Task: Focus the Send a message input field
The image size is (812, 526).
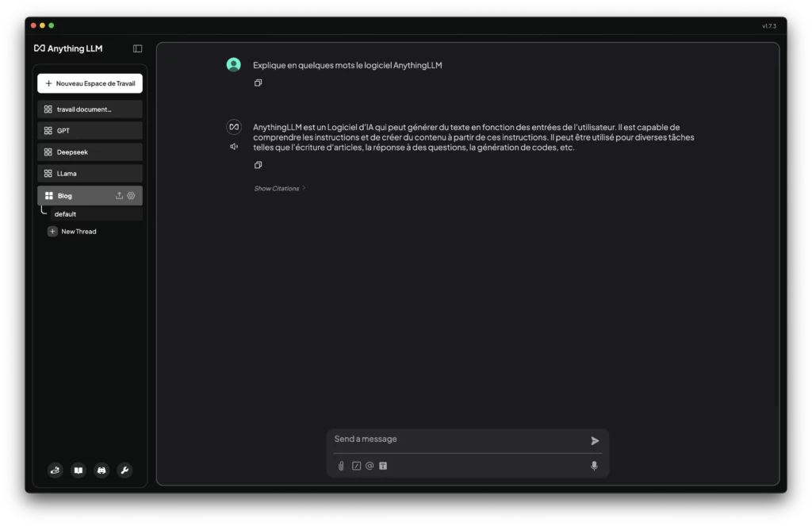Action: (459, 440)
